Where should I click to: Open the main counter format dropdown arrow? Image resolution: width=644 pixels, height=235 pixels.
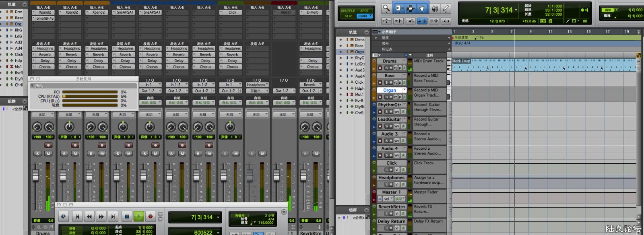coord(516,10)
